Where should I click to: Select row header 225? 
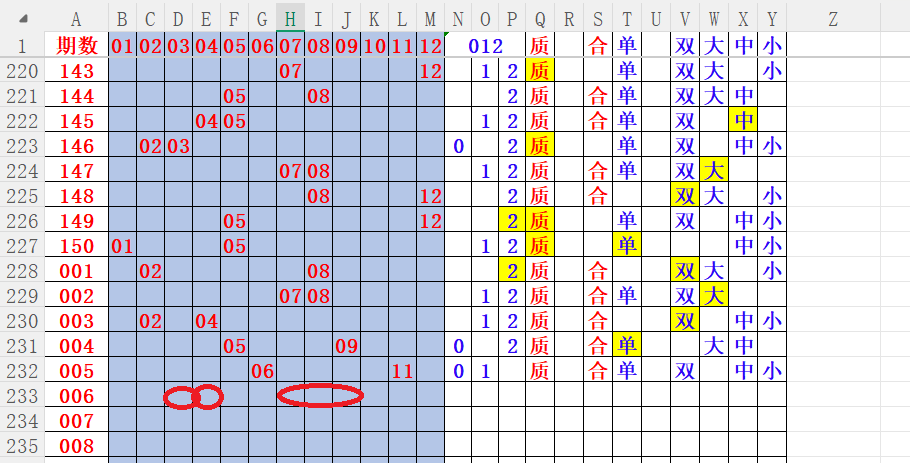(22, 196)
